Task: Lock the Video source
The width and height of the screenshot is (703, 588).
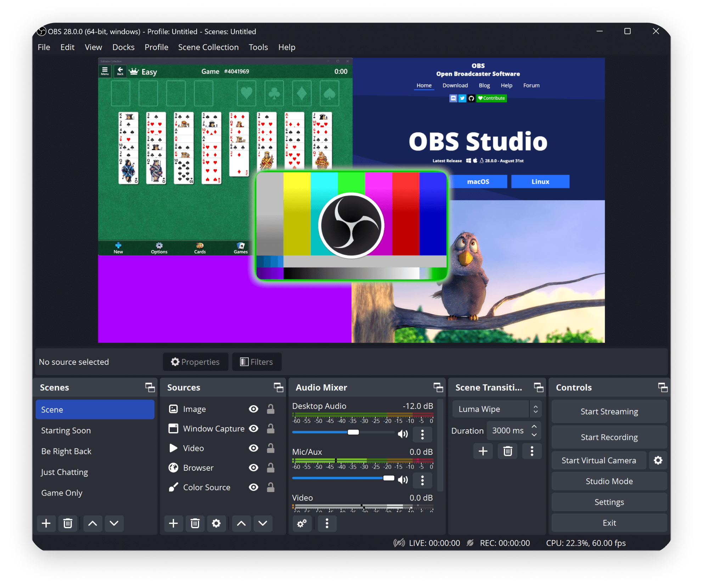Action: pyautogui.click(x=271, y=448)
